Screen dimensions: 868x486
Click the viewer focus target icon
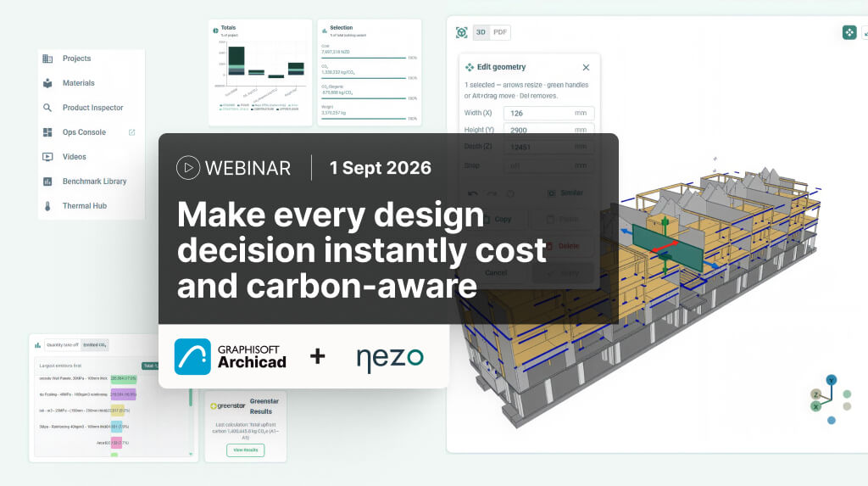462,33
